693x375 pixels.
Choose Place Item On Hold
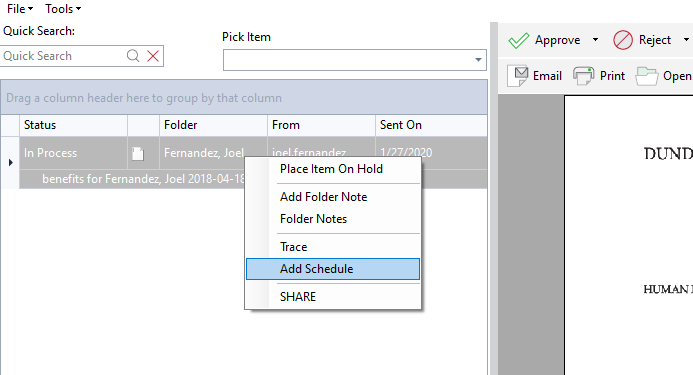tap(333, 169)
